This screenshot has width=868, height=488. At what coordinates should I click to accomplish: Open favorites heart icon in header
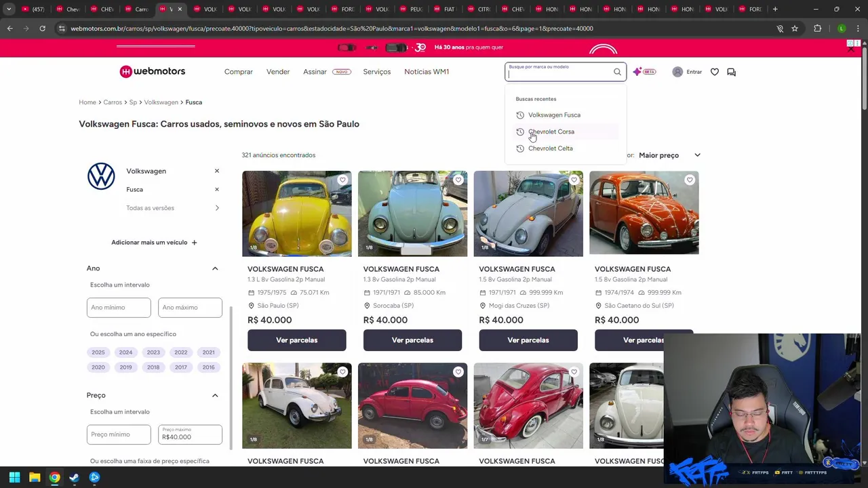[715, 72]
